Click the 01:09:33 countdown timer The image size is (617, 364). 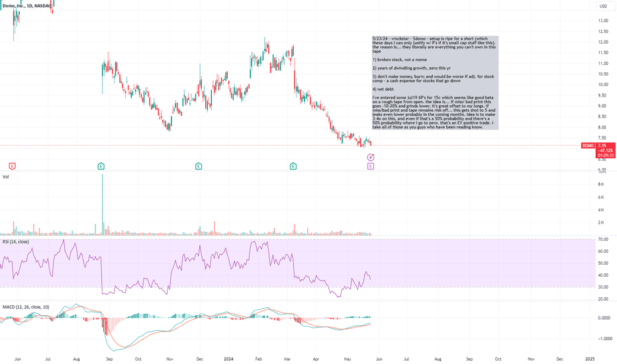pos(605,156)
